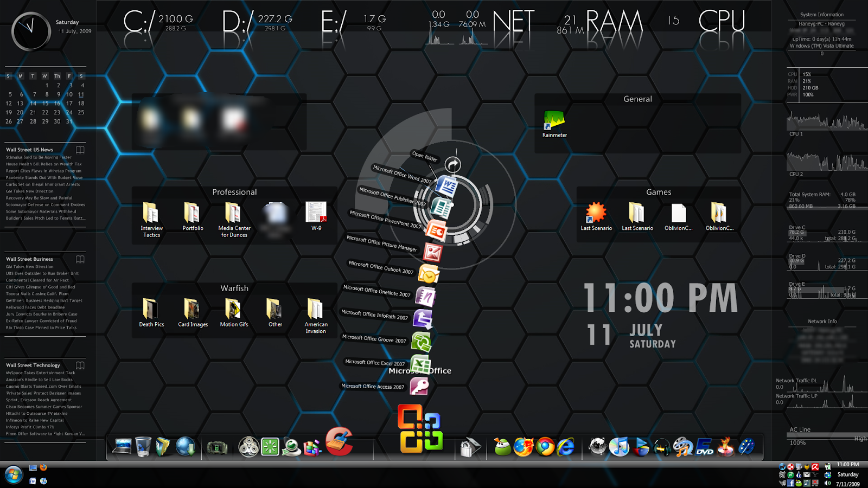Launch Google Chrome from the dock
Screen dimensions: 868x488
point(545,447)
